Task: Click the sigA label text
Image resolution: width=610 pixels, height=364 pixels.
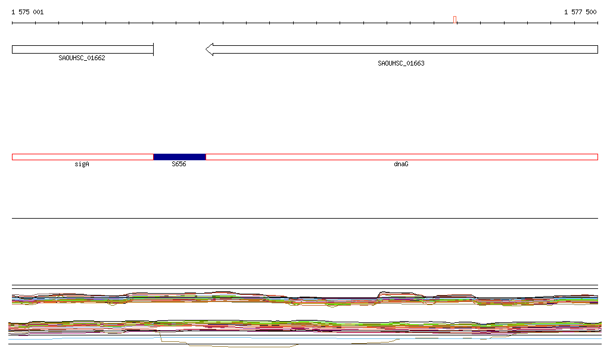Action: pyautogui.click(x=82, y=164)
